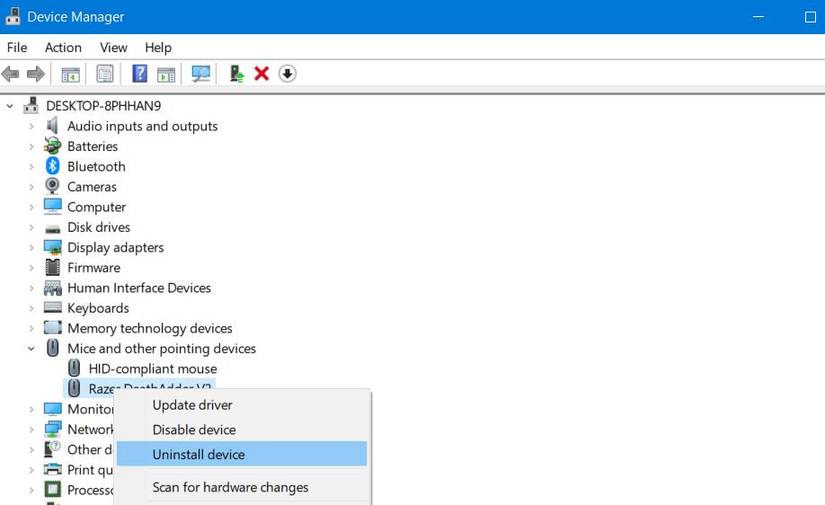This screenshot has height=505, width=825.
Task: Expand the Display adapters chevron
Action: pyautogui.click(x=32, y=248)
